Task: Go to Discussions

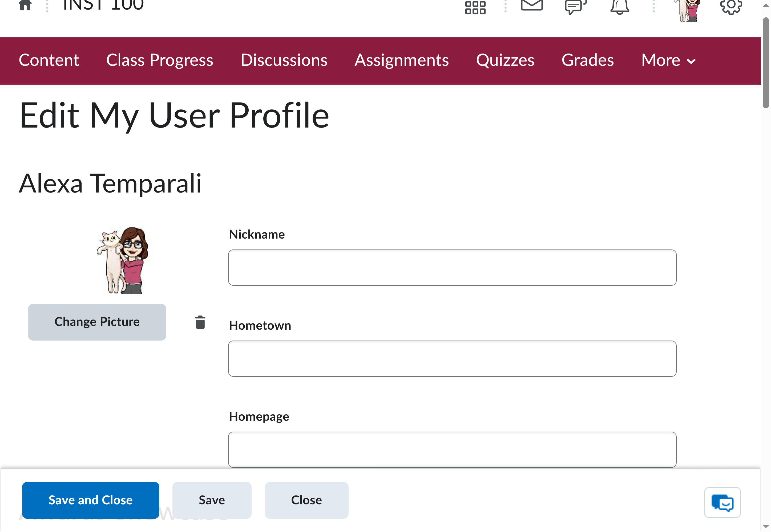Action: pyautogui.click(x=284, y=60)
